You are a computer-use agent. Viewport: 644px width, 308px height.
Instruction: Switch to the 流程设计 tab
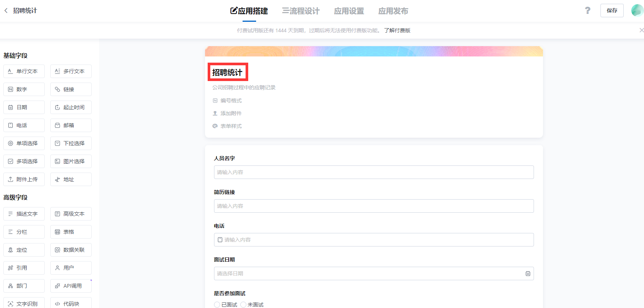click(x=301, y=11)
